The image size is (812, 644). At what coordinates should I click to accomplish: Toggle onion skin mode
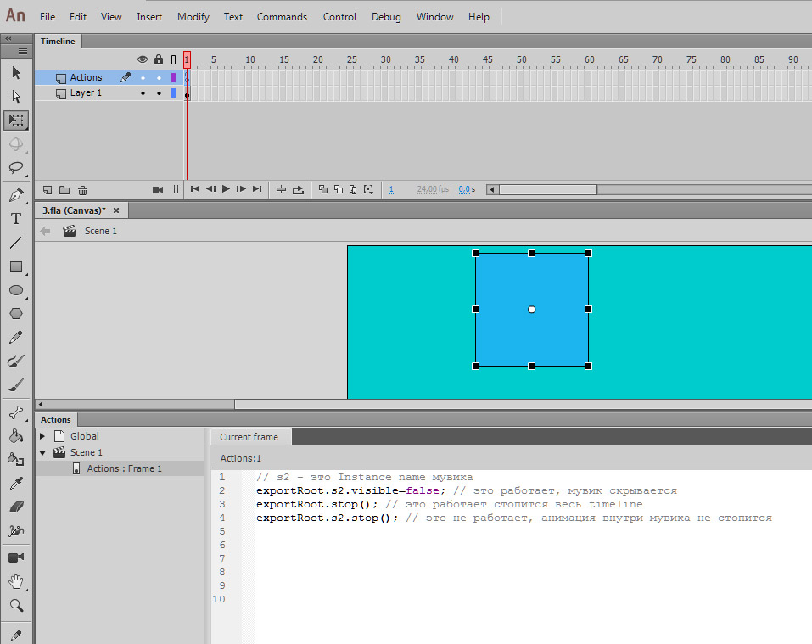coord(323,189)
